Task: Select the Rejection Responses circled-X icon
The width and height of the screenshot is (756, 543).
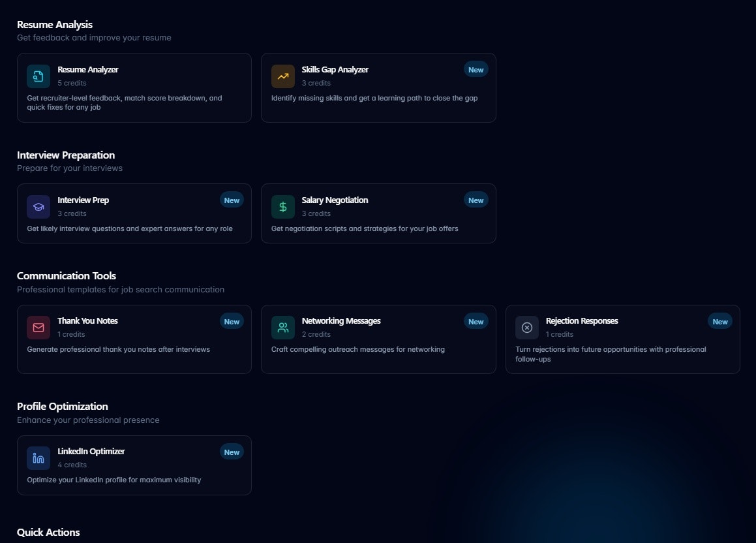Action: pos(527,327)
